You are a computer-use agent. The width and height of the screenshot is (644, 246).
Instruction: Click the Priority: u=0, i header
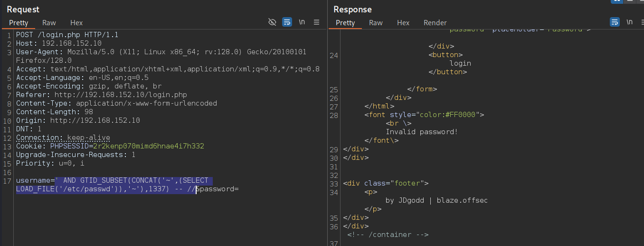pyautogui.click(x=50, y=163)
